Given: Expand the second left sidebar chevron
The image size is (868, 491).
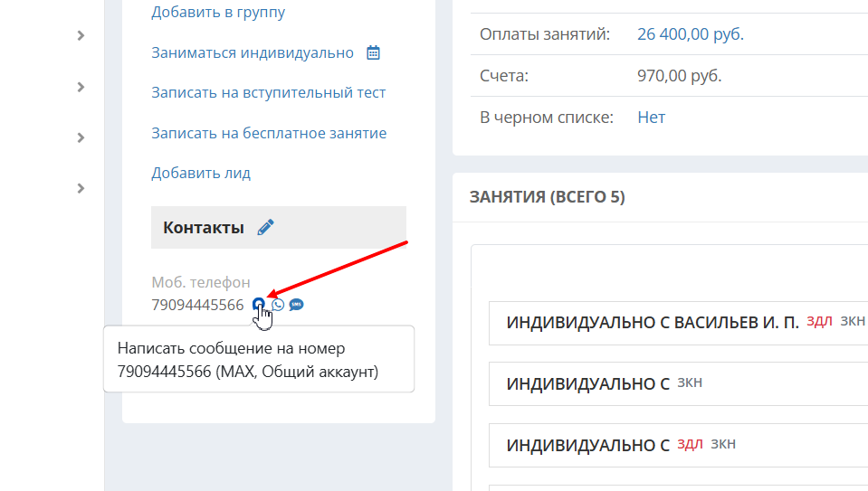Looking at the screenshot, I should 81,87.
